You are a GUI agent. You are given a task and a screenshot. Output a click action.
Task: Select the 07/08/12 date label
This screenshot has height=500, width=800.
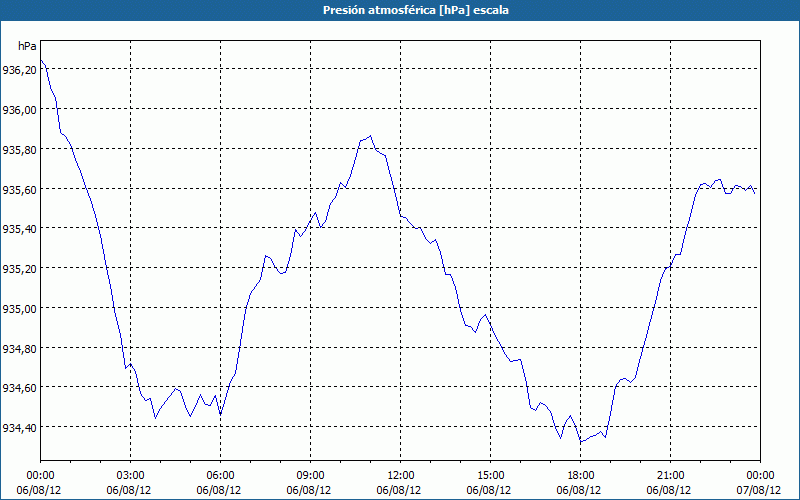[759, 490]
